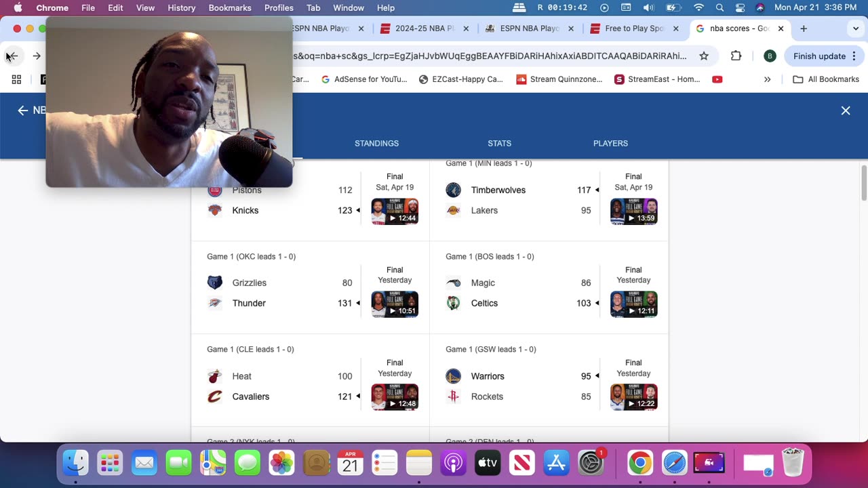
Task: Expand hidden bookmarks chevron
Action: (x=767, y=79)
